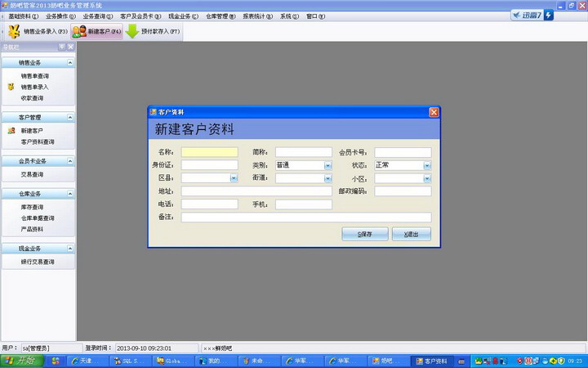Open the 报表统计 menu
Image resolution: width=588 pixels, height=368 pixels.
[257, 16]
